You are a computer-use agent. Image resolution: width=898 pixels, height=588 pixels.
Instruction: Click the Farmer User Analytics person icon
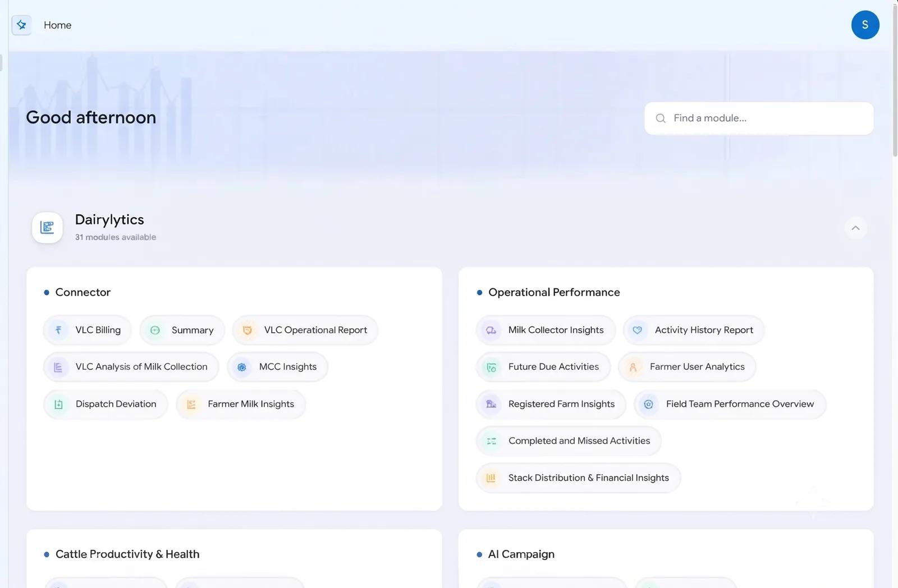(x=633, y=367)
